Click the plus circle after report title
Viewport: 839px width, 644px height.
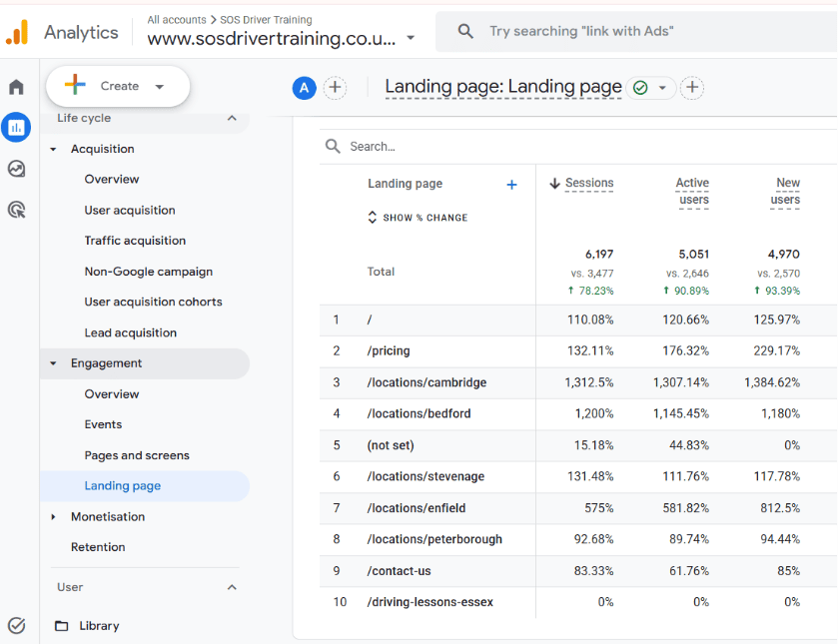(x=692, y=87)
